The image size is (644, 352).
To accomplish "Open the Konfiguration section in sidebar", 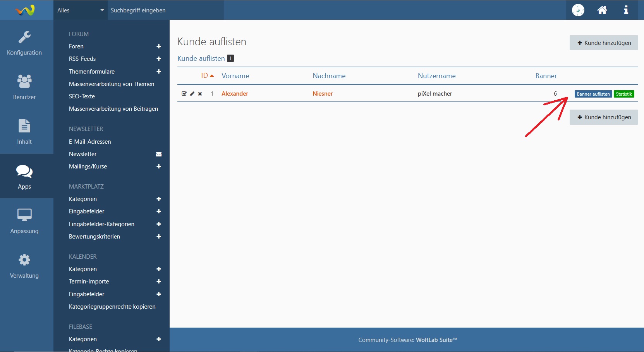I will (x=24, y=43).
